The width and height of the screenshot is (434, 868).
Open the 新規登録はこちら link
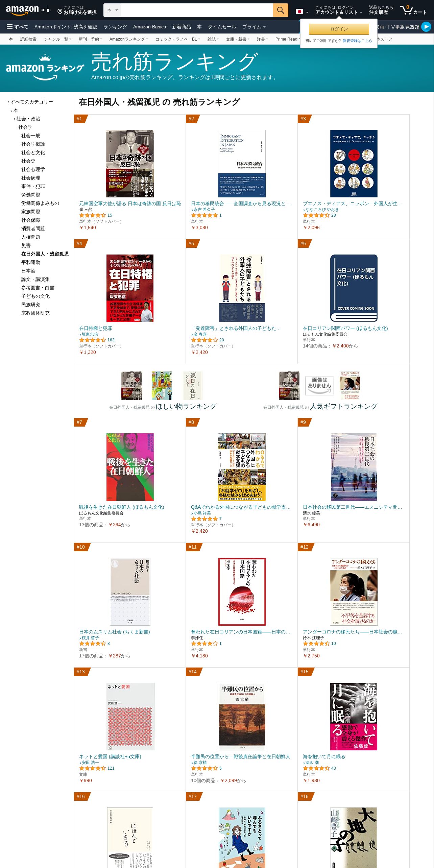coord(357,41)
